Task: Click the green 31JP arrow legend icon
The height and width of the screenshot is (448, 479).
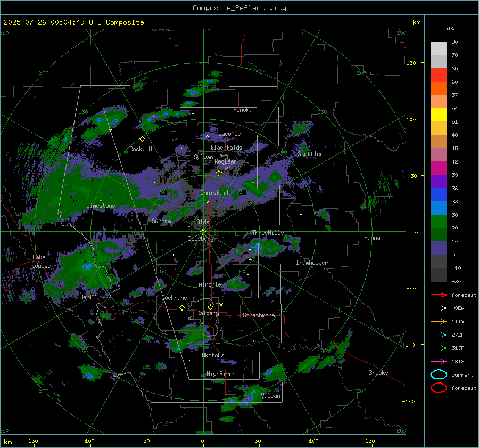Action: point(439,348)
